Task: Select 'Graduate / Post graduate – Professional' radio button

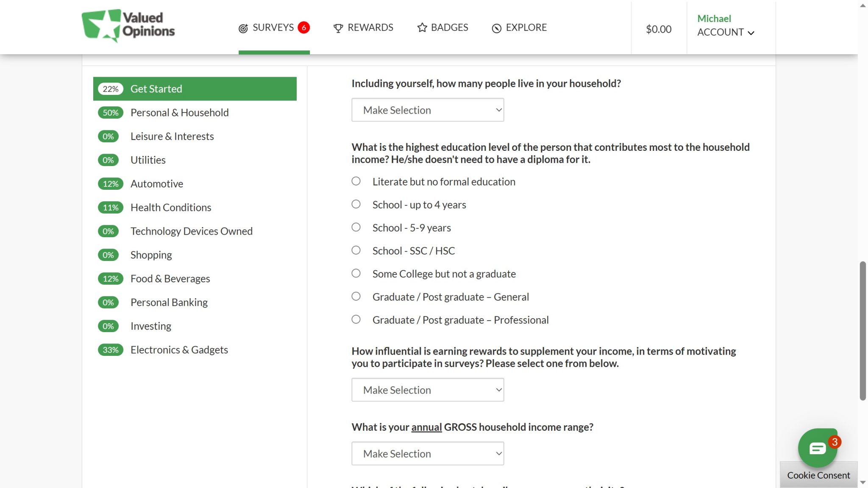Action: (356, 319)
